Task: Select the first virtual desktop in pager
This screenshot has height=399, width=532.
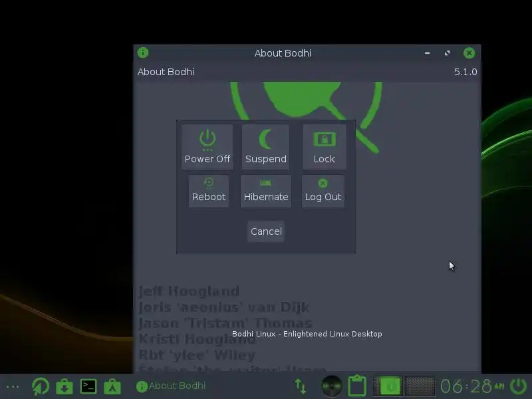Action: click(390, 386)
